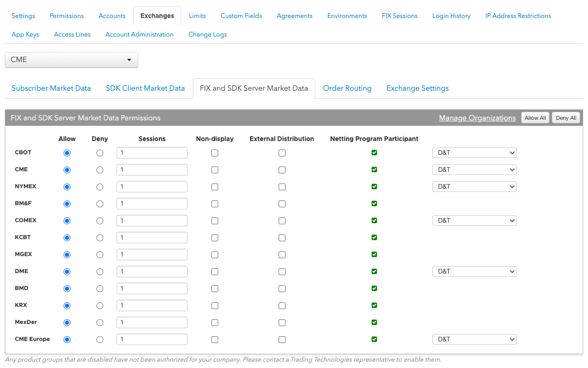This screenshot has height=368, width=588.
Task: Click the CME Europe Sessions field
Action: pyautogui.click(x=152, y=339)
